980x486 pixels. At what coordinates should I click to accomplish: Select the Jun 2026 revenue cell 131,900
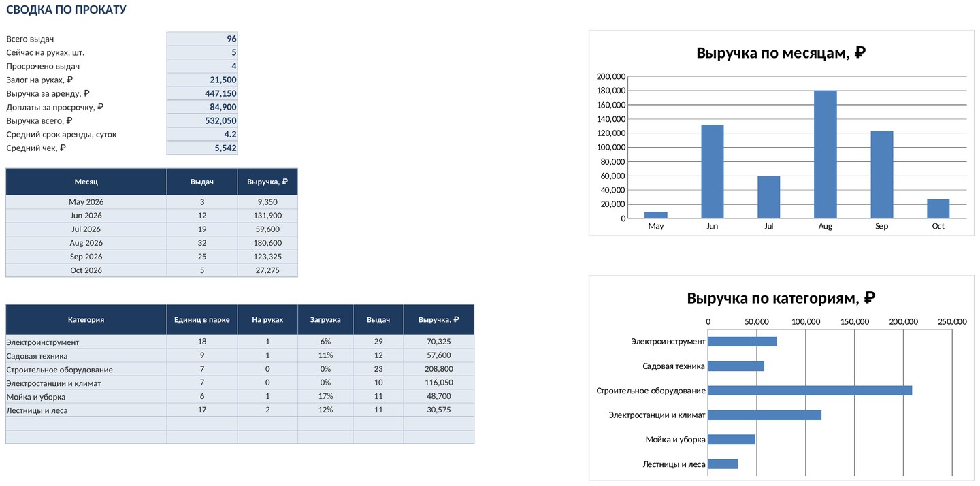[267, 216]
